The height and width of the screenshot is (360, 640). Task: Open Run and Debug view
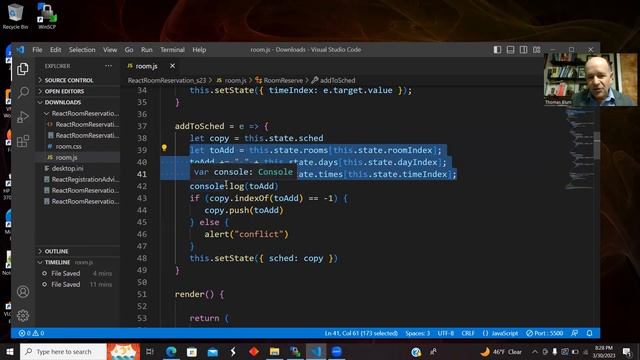(x=23, y=117)
